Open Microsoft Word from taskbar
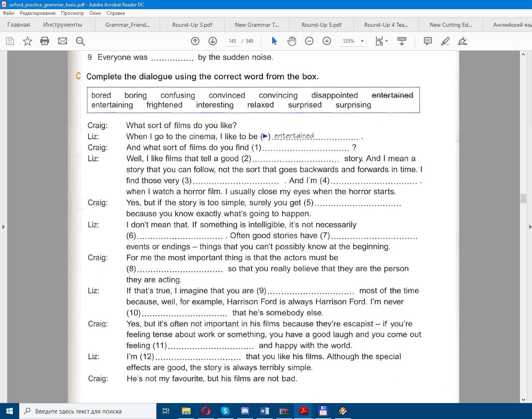 tap(265, 411)
